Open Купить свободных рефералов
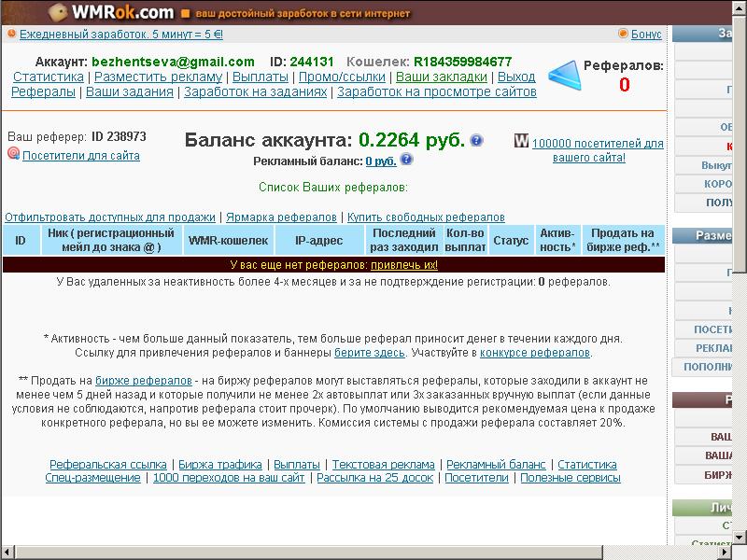This screenshot has height=560, width=747. click(x=426, y=217)
